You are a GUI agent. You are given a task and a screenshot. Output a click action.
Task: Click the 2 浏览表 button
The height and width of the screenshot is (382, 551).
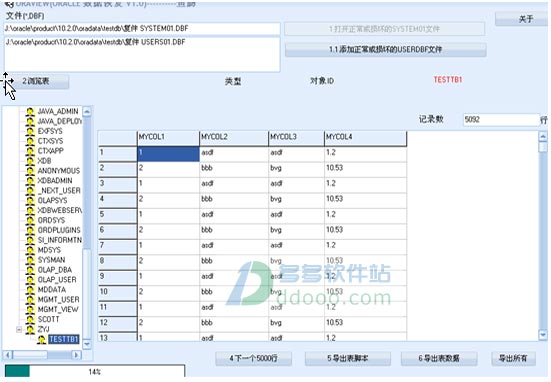(x=36, y=81)
